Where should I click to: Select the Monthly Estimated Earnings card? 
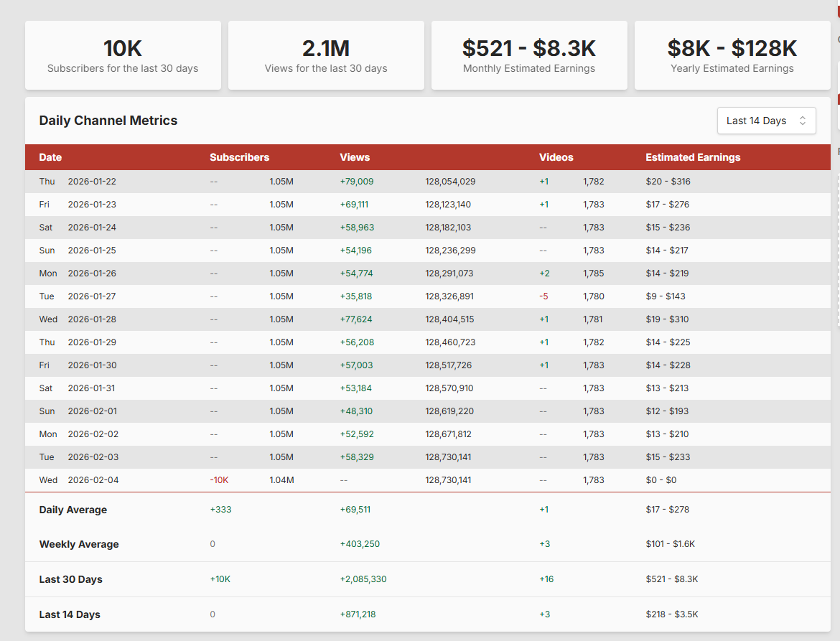point(529,55)
